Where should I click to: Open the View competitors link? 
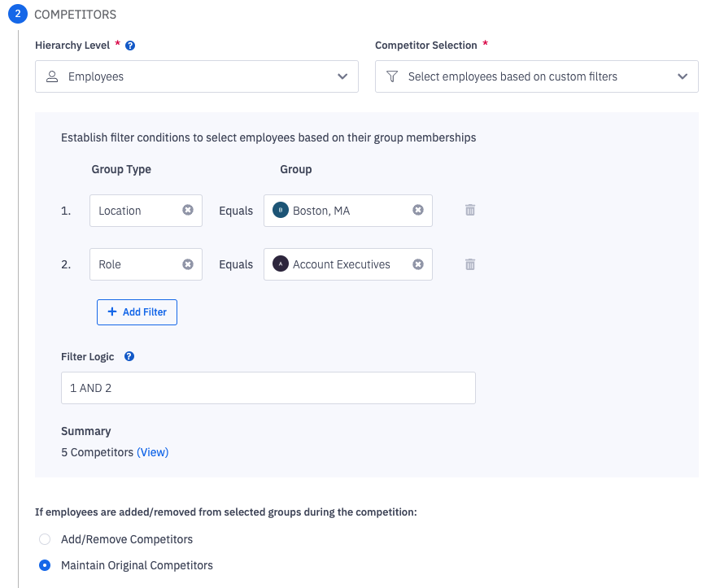point(152,452)
